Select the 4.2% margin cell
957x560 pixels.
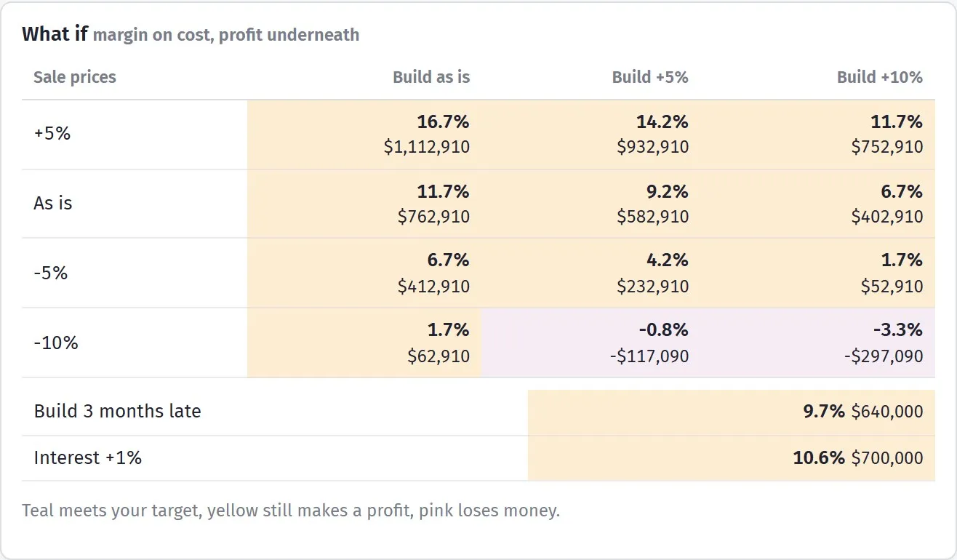[590, 273]
